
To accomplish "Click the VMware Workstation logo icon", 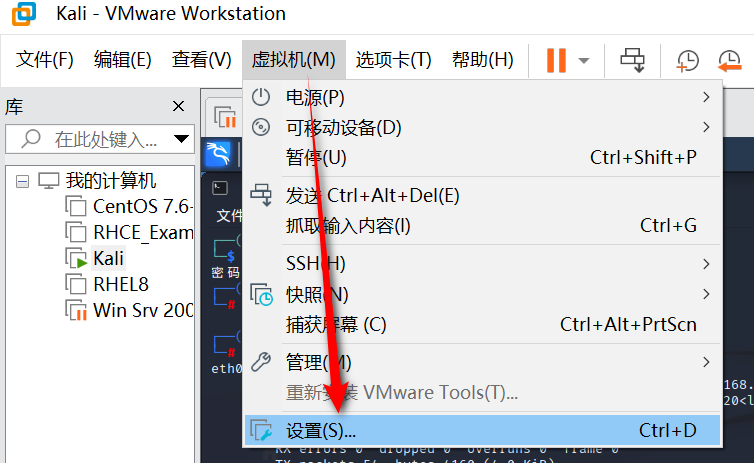I will point(24,13).
